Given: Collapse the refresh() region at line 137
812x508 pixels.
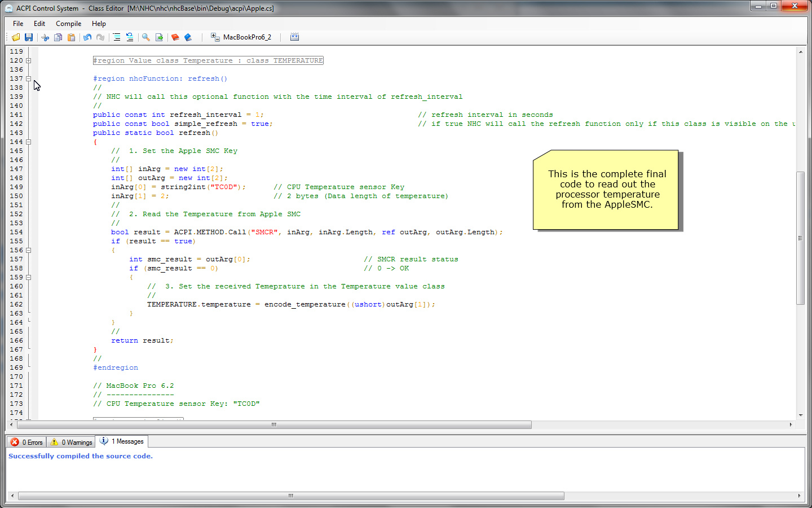Looking at the screenshot, I should click(28, 78).
